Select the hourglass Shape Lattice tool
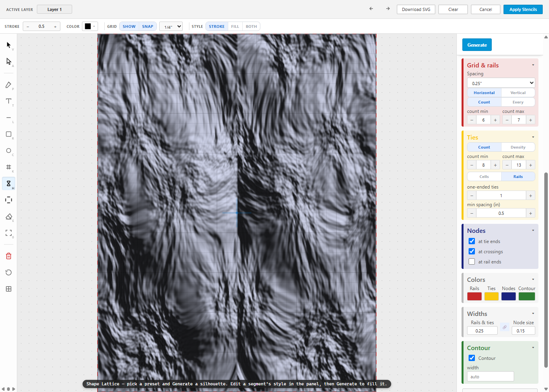The width and height of the screenshot is (549, 392). pyautogui.click(x=9, y=183)
